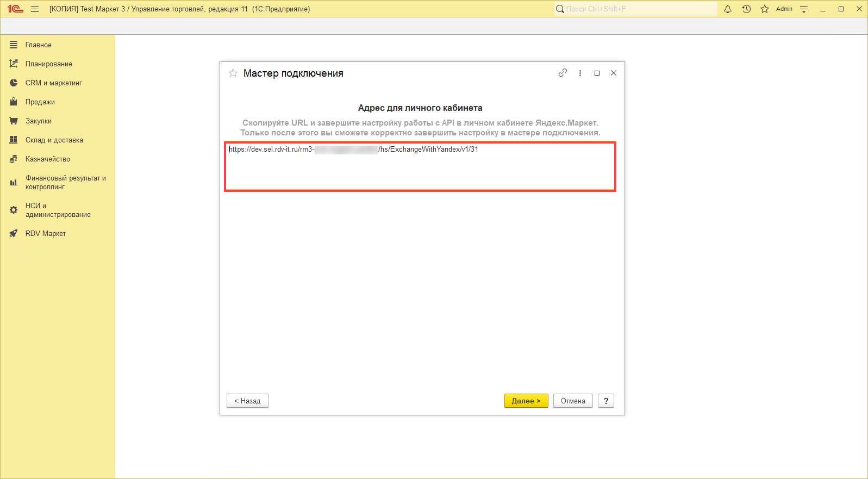Open the main hamburger menu
Screen dimensions: 868x479
pos(35,9)
